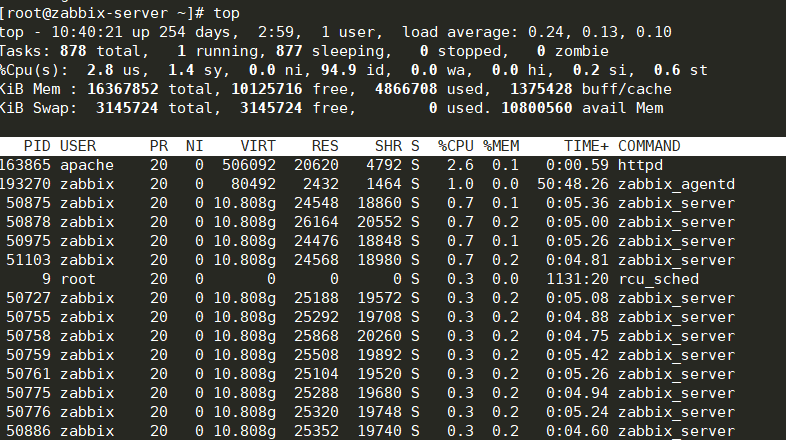This screenshot has width=786, height=440.
Task: Select PID 51103
Action: (x=29, y=261)
